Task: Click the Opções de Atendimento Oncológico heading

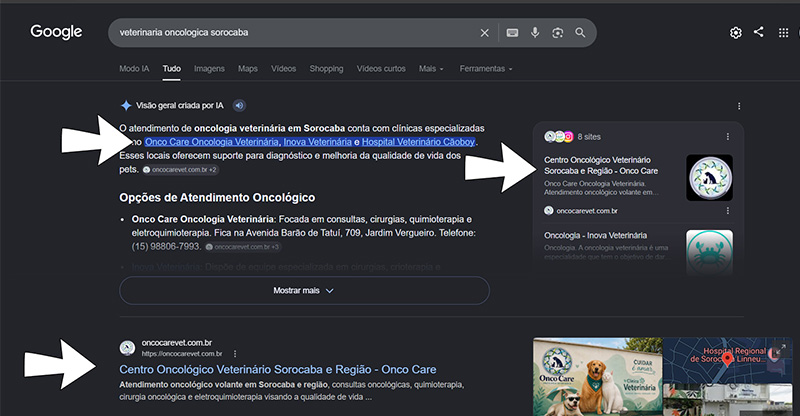Action: pos(217,198)
